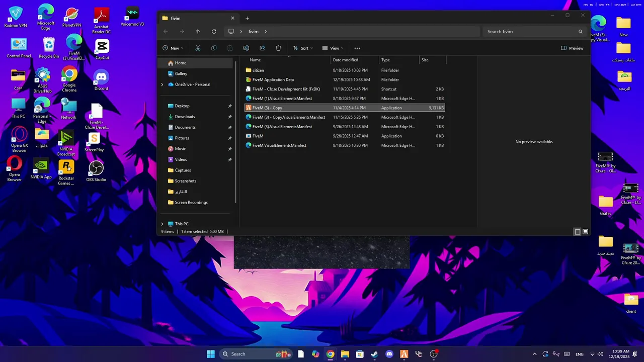The height and width of the screenshot is (362, 644).
Task: Expand OneDrive - Personal tree node
Action: point(162,84)
